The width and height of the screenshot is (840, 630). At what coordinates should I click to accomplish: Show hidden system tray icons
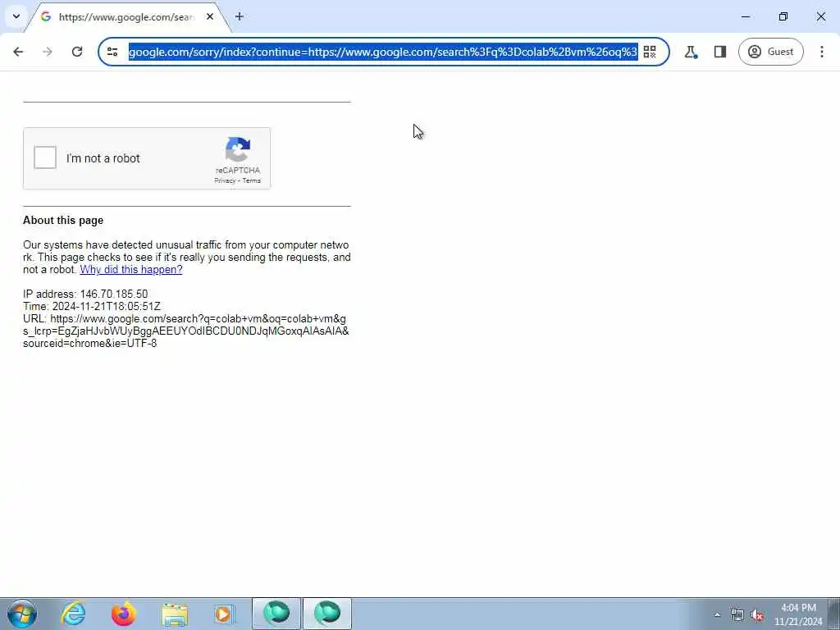[717, 614]
